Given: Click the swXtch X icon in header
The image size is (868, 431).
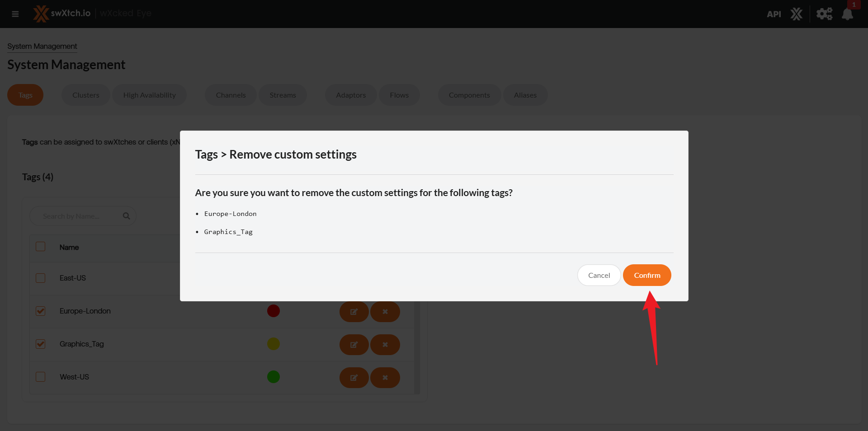Looking at the screenshot, I should [796, 14].
